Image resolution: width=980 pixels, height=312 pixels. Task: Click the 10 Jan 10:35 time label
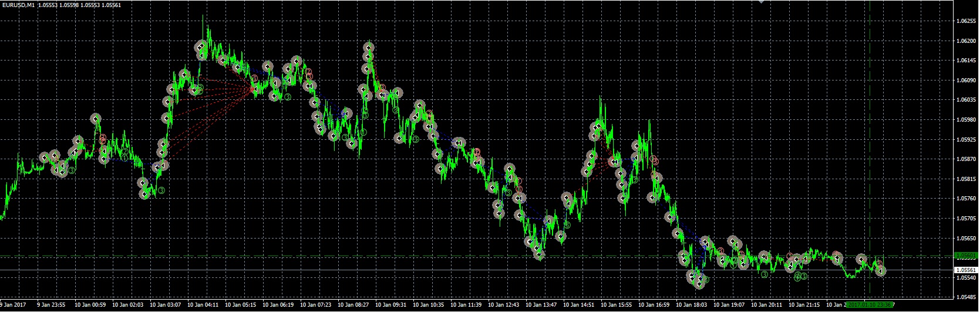pos(429,306)
